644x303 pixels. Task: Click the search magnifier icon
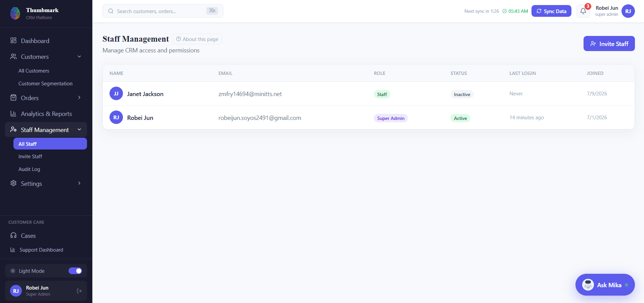point(111,11)
